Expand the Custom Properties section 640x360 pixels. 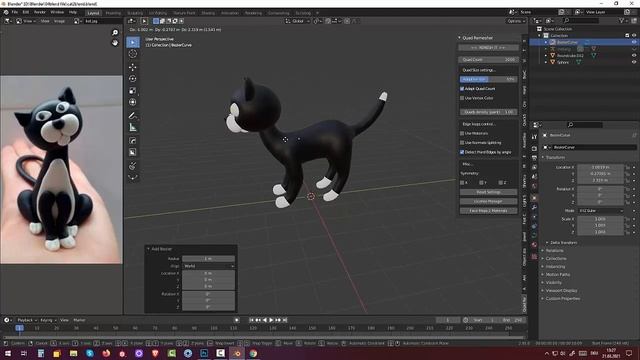543,299
